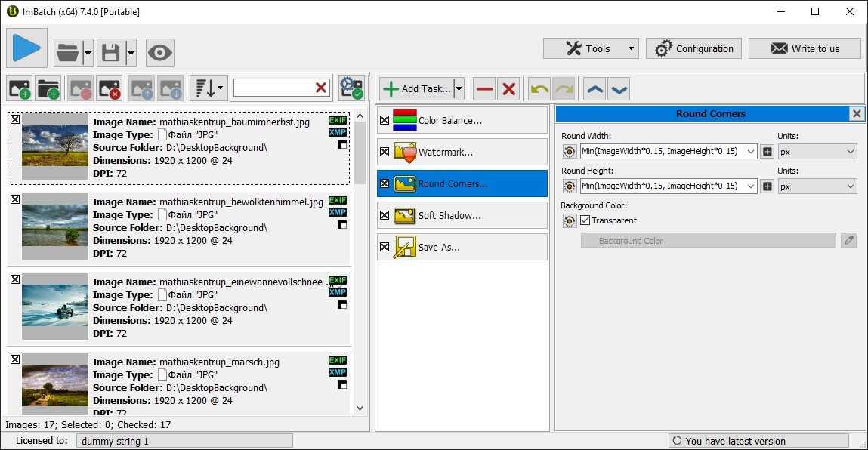Click the add images icon

[x=20, y=88]
